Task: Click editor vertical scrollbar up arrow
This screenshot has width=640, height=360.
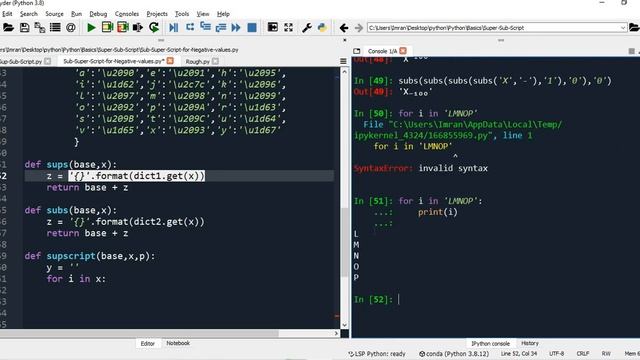Action: click(x=344, y=71)
